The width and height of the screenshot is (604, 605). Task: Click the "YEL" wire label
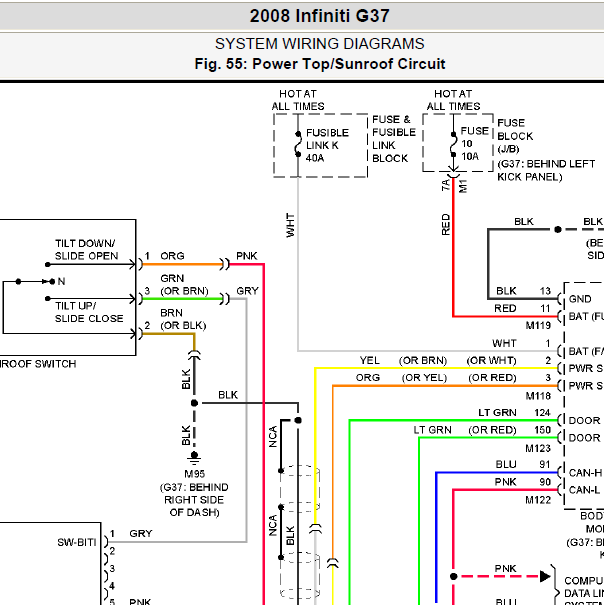tap(369, 360)
